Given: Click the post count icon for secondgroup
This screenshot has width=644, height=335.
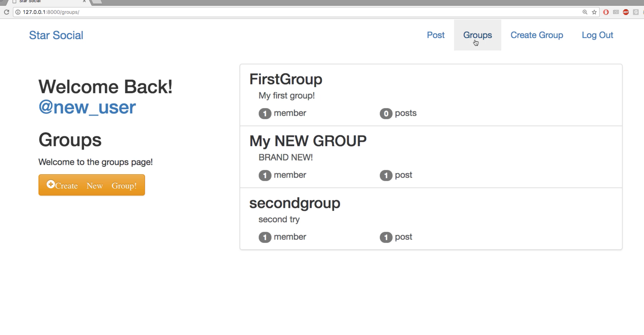Looking at the screenshot, I should click(x=385, y=237).
